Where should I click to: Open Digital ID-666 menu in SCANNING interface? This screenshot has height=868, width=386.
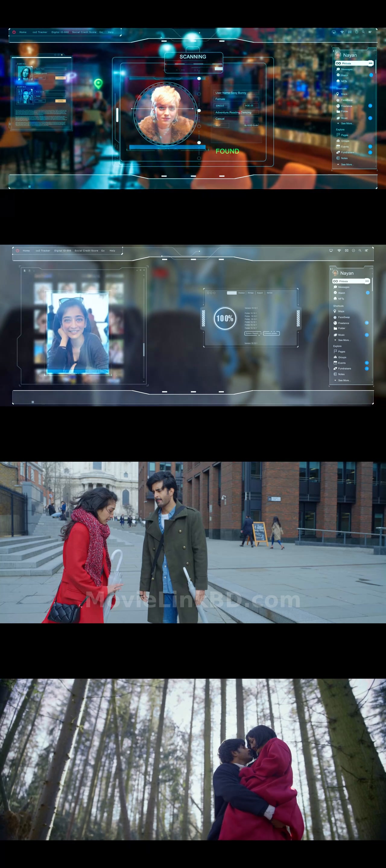(60, 32)
